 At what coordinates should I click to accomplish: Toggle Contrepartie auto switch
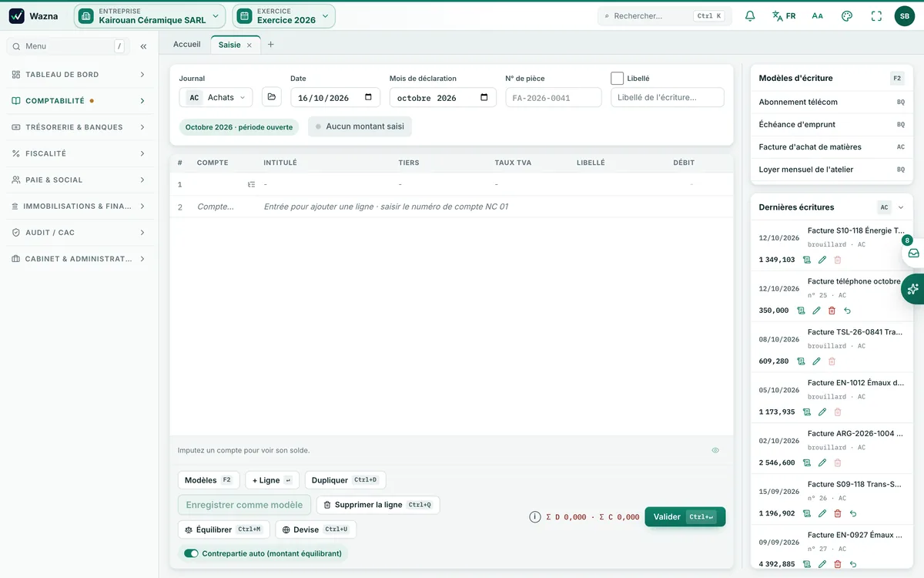tap(191, 553)
